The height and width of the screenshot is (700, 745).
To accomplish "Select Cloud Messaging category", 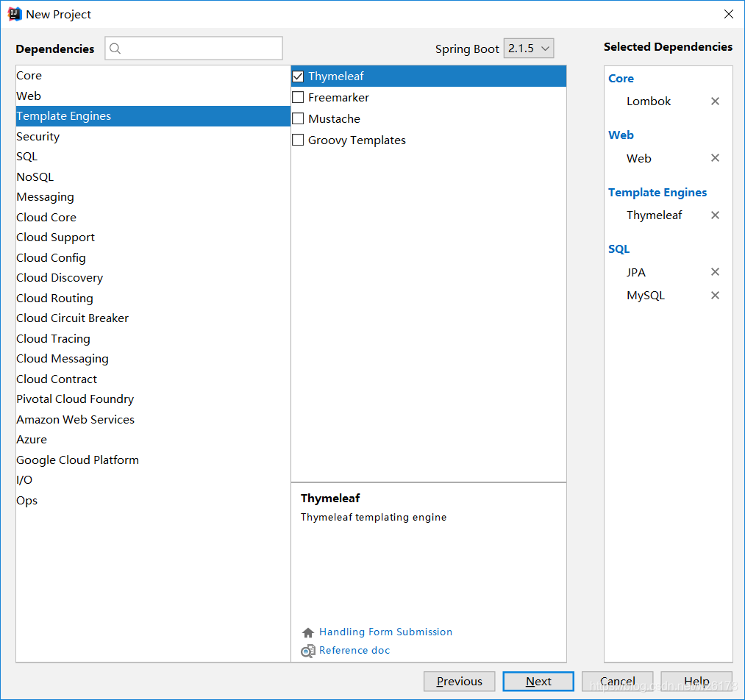I will 153,359.
